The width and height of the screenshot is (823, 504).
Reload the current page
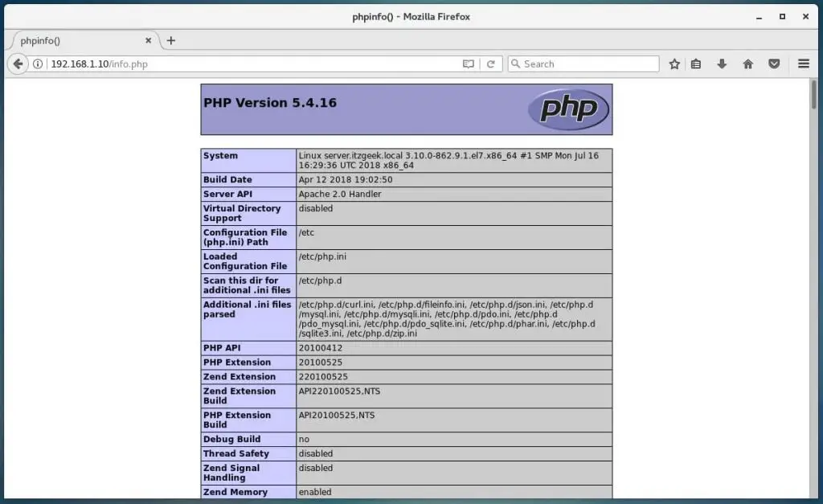491,64
